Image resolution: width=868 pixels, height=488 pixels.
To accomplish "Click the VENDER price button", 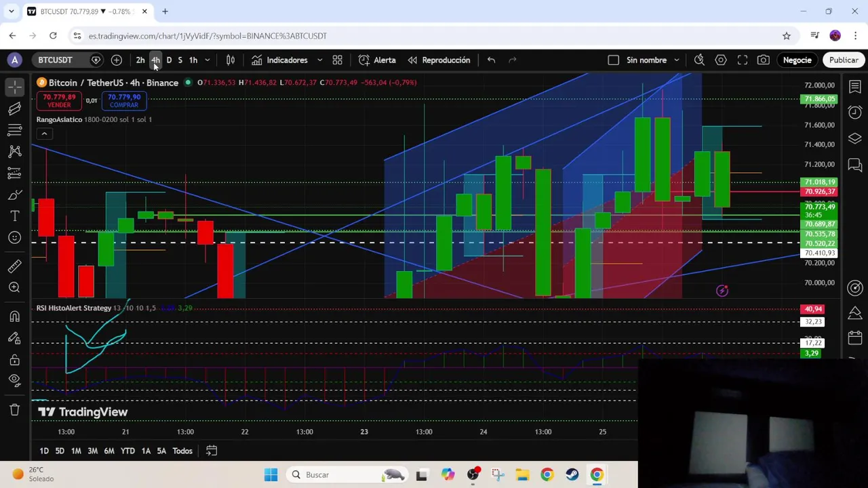I will click(x=59, y=100).
